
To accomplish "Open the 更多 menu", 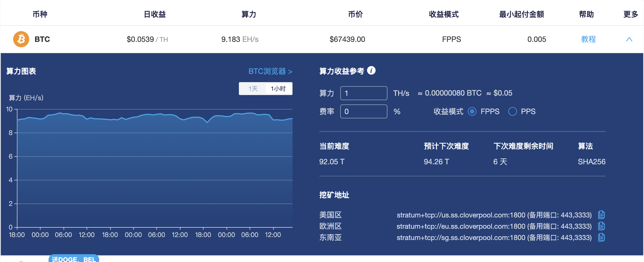I will click(630, 14).
